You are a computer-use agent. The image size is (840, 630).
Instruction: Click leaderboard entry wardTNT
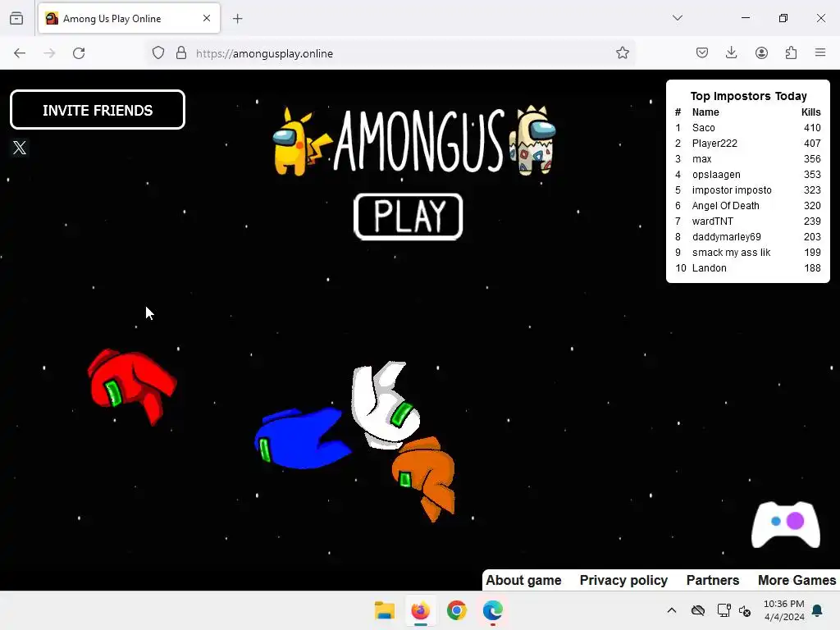tap(713, 221)
